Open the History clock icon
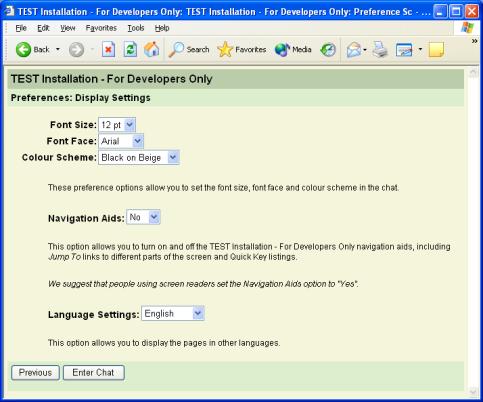 pyautogui.click(x=328, y=50)
